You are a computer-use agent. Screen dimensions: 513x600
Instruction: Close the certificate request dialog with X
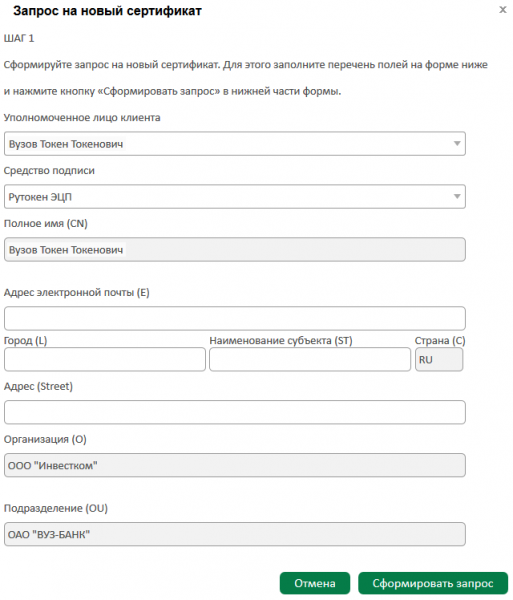(x=503, y=10)
